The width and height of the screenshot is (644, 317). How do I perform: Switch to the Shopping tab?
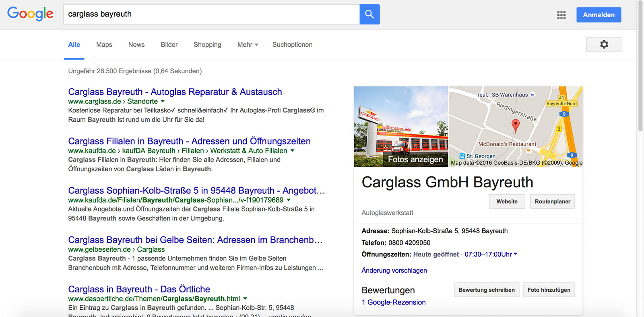[207, 45]
